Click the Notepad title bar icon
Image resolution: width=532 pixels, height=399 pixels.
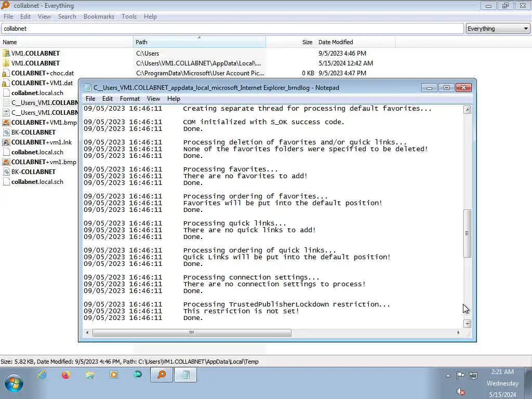pyautogui.click(x=88, y=87)
